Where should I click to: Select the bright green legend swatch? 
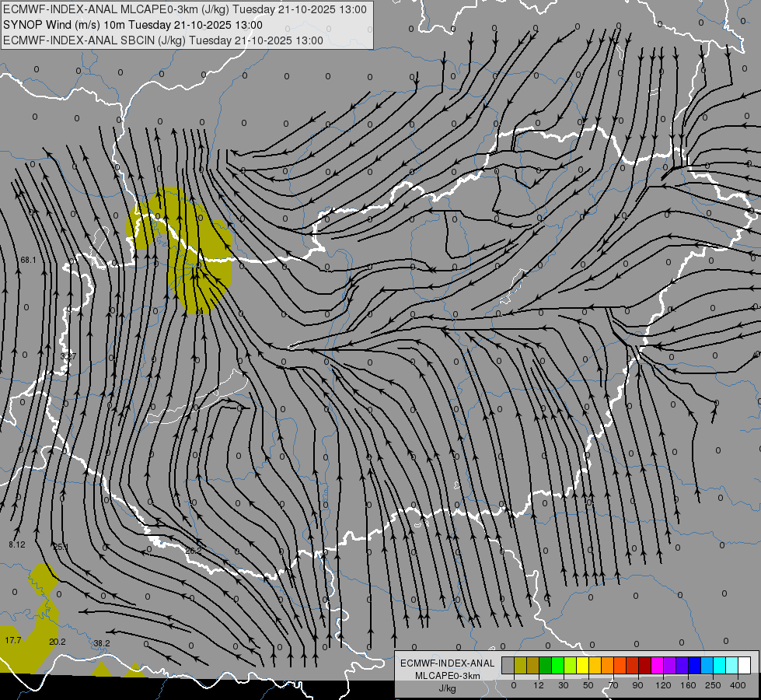(557, 666)
